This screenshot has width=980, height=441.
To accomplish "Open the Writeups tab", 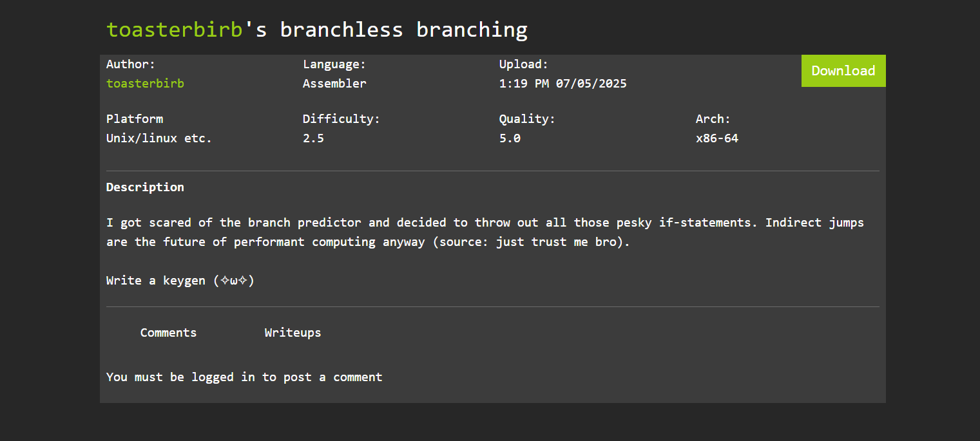I will click(293, 333).
